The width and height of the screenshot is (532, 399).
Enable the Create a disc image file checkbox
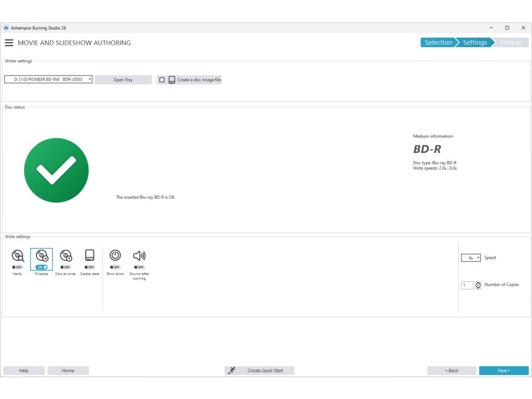162,80
